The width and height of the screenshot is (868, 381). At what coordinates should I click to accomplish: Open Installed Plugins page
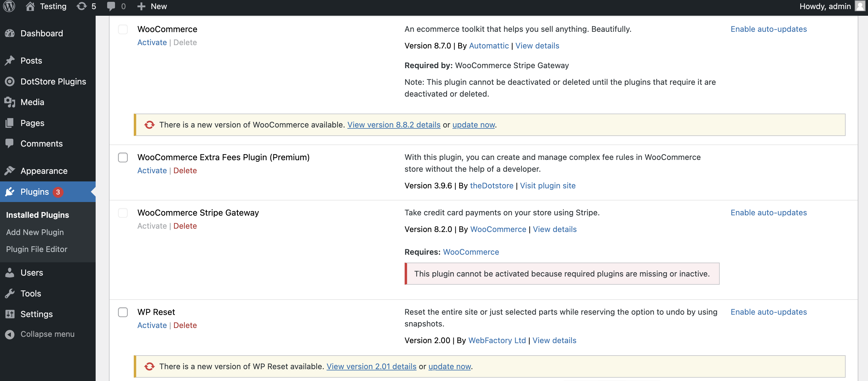click(x=38, y=215)
